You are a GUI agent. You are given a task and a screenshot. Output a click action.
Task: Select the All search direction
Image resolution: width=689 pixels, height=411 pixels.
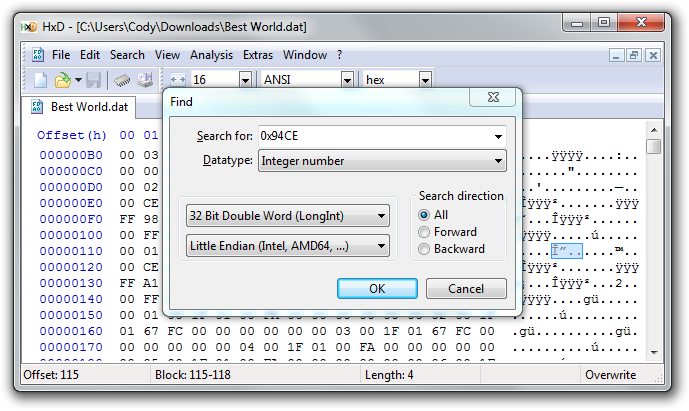pos(424,215)
